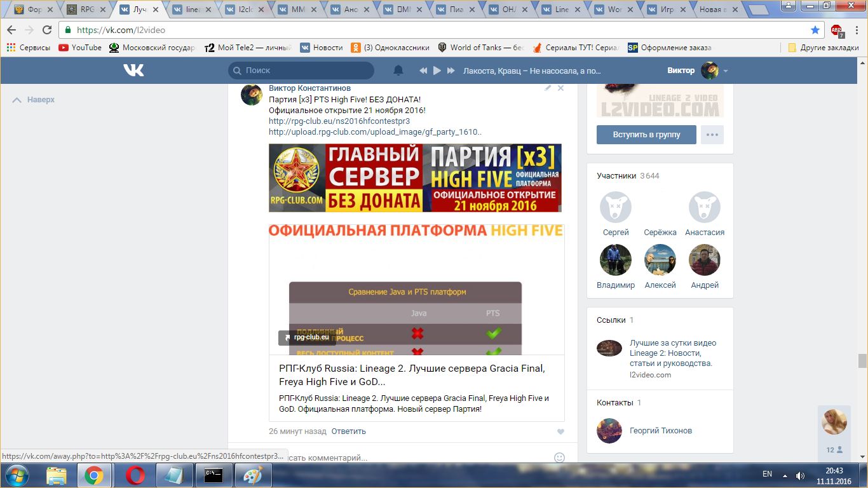
Task: Open the rpg-club.eu/ns2016hfcontestpr3 link
Action: (x=339, y=121)
